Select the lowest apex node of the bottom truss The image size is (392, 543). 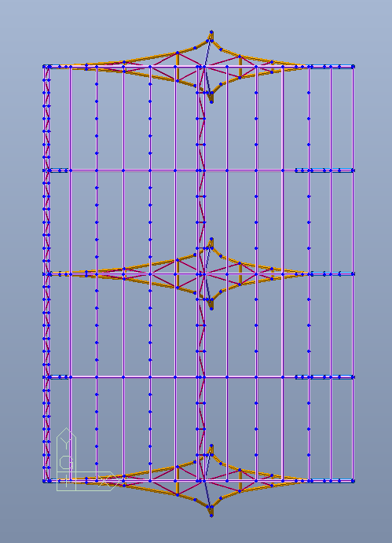(211, 515)
